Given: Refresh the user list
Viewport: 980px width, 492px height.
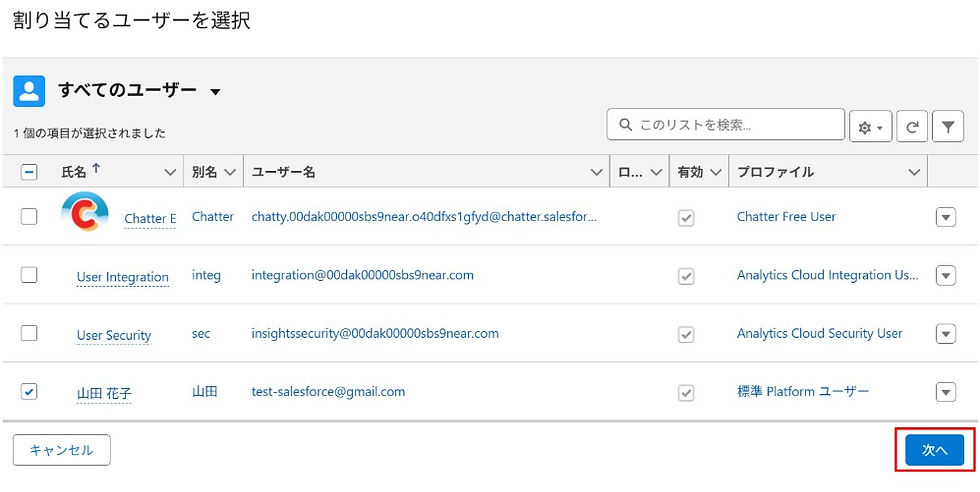Looking at the screenshot, I should [x=912, y=128].
